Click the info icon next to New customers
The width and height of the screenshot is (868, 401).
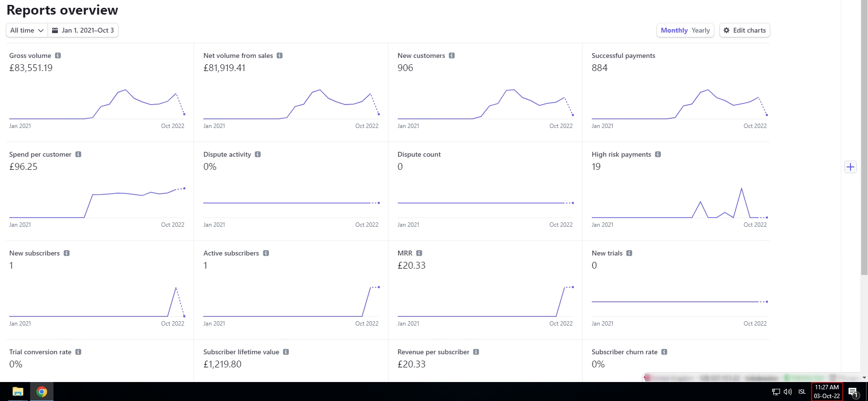452,55
